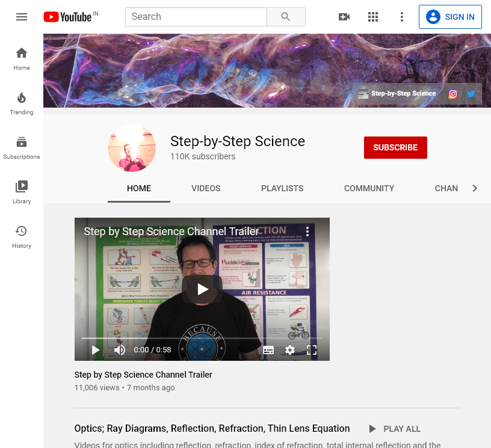
Task: Seek on the trailer progress bar
Action: pos(202,338)
